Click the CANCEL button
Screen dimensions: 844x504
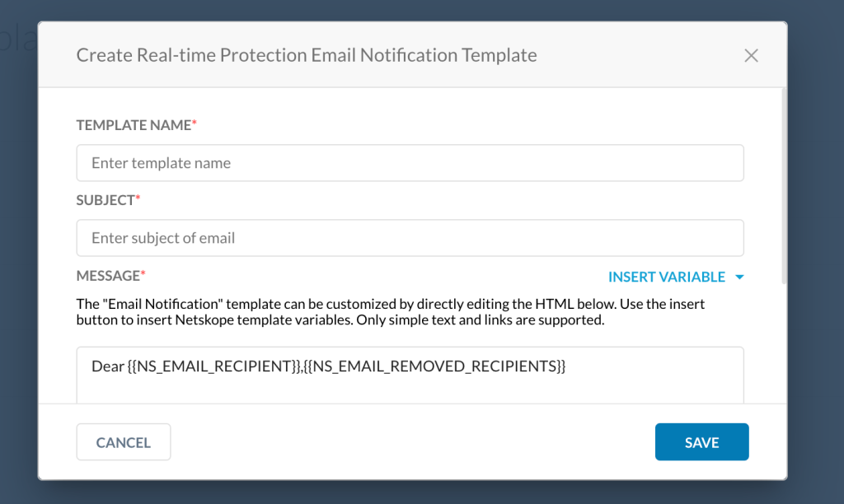coord(124,442)
